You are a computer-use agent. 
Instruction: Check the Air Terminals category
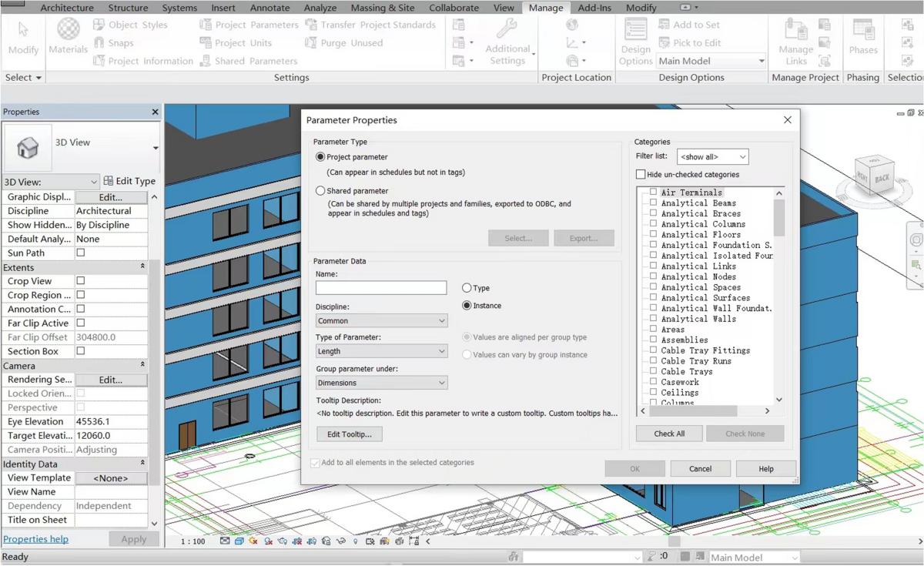click(653, 193)
